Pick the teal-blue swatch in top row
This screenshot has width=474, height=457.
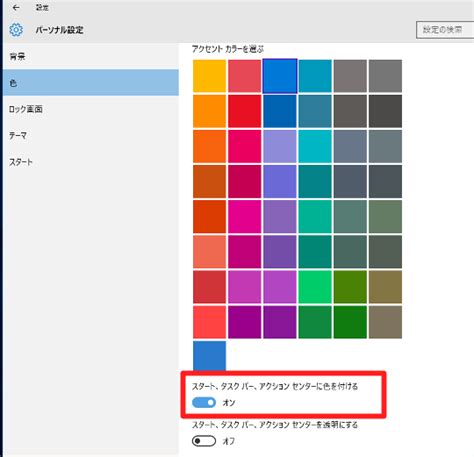point(315,76)
